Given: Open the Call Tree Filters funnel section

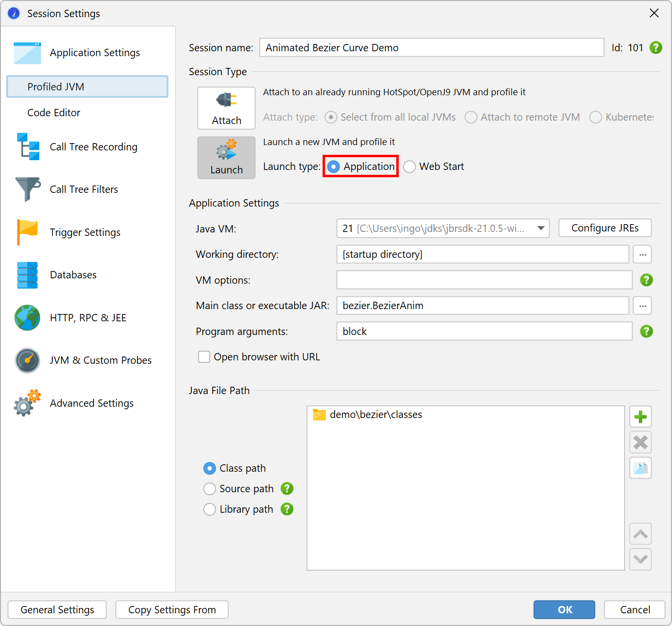Looking at the screenshot, I should point(83,189).
